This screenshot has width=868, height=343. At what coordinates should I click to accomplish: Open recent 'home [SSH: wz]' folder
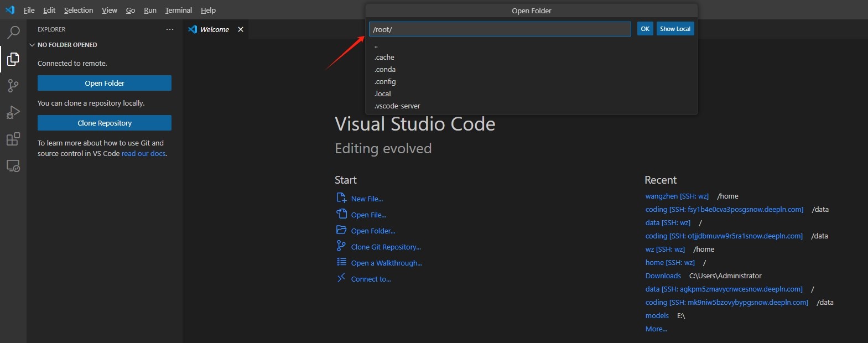[670, 262]
